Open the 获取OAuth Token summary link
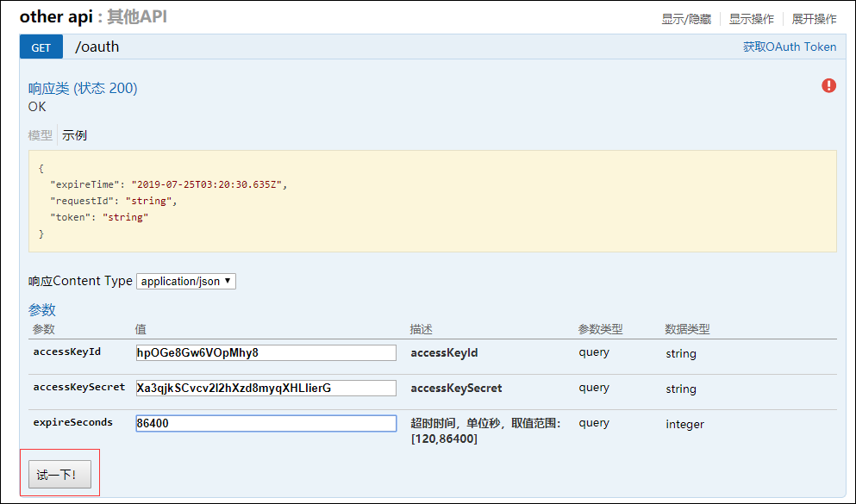856x504 pixels. coord(790,47)
